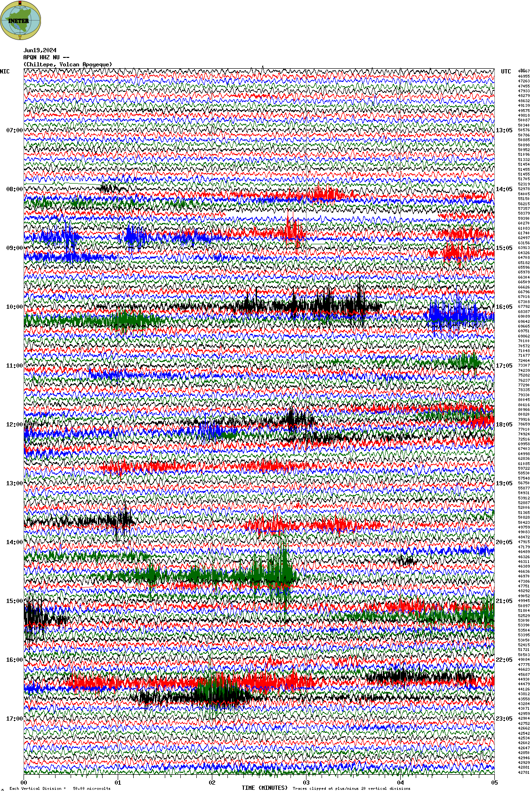Click the INETER logo
Viewport: 532px width, 795px height.
click(20, 20)
